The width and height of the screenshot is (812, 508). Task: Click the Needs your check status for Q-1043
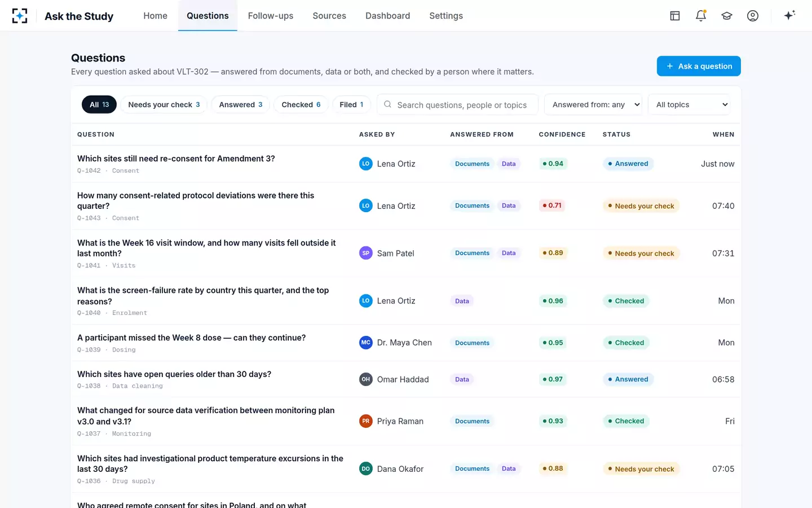(x=641, y=206)
